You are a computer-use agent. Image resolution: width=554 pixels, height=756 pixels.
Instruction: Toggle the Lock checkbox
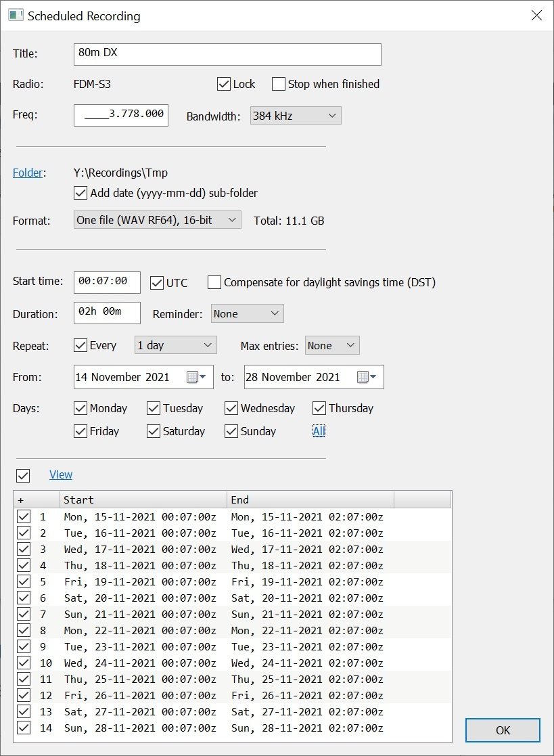[x=224, y=84]
